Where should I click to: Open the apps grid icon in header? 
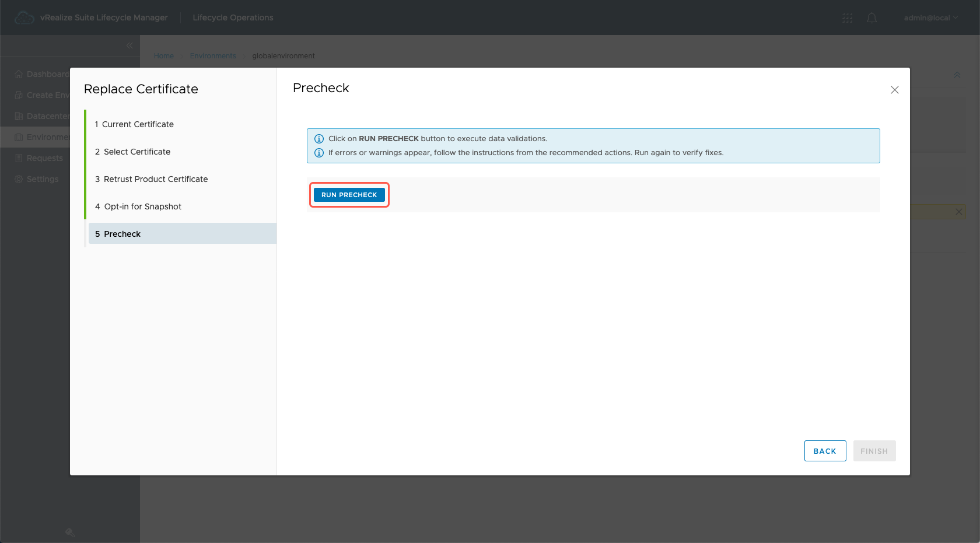click(x=847, y=18)
